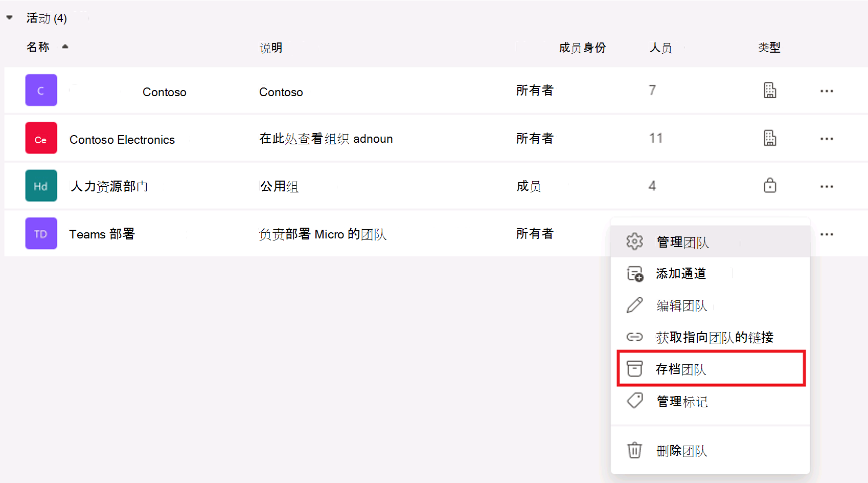Click the 成员身份 column header

pos(582,48)
